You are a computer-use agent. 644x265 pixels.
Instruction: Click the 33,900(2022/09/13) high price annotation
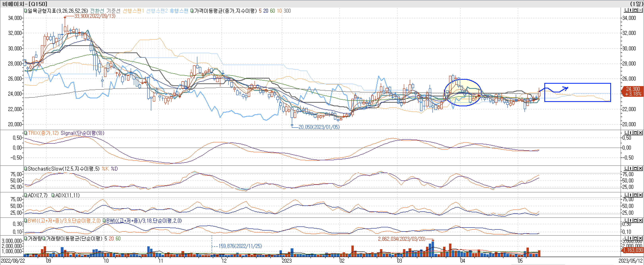click(95, 16)
